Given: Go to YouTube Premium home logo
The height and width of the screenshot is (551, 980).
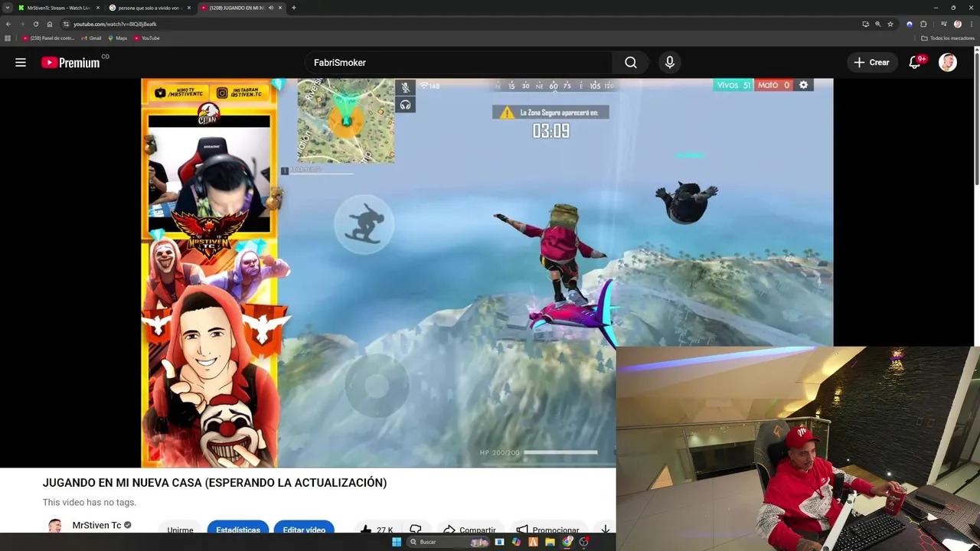Looking at the screenshot, I should [x=70, y=63].
